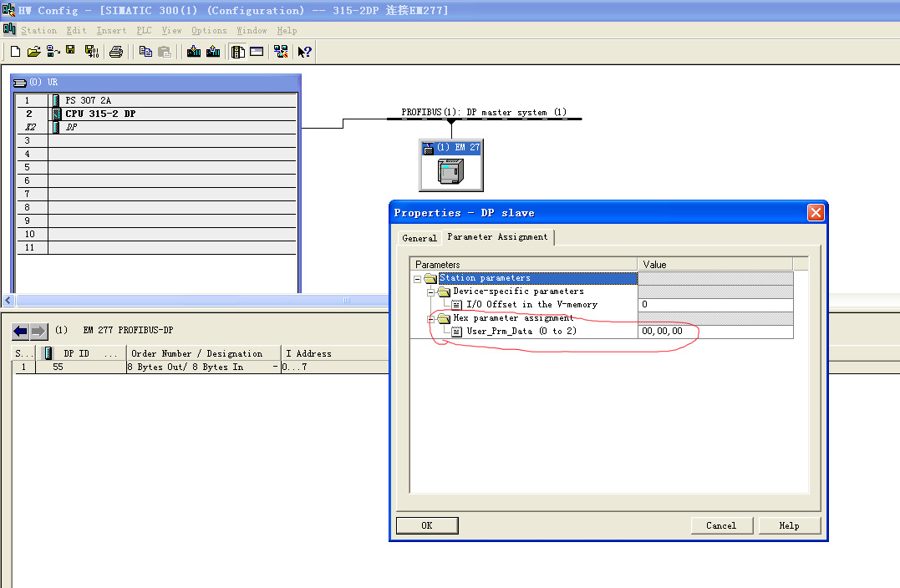Select DP ID value 55 cell
This screenshot has height=588, width=900.
[81, 367]
